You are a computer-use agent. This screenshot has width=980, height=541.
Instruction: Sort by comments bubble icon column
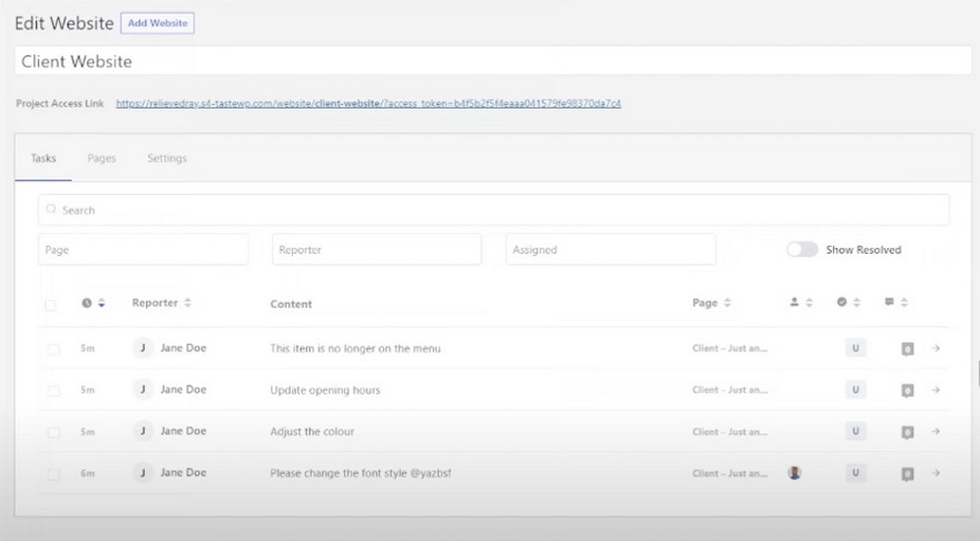[896, 303]
